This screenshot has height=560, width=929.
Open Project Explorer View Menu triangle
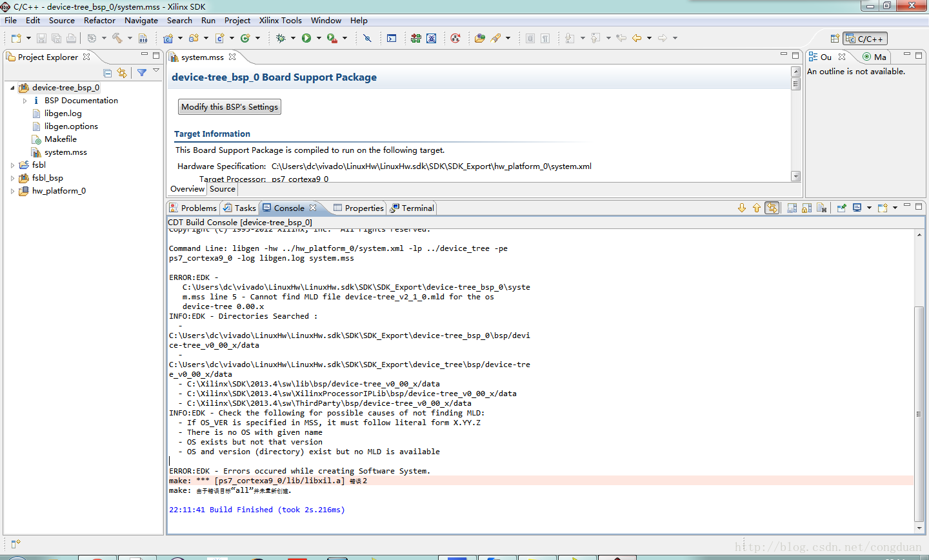click(156, 71)
